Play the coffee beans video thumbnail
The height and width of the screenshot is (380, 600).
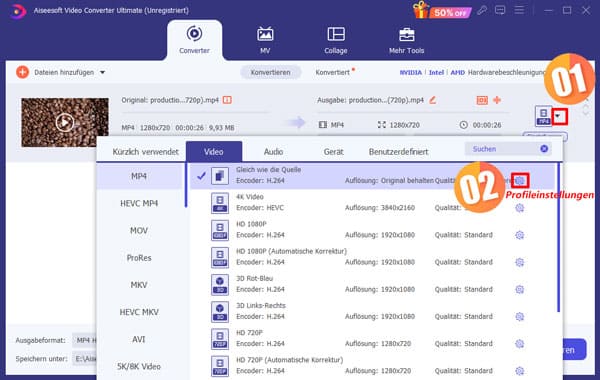pos(64,122)
